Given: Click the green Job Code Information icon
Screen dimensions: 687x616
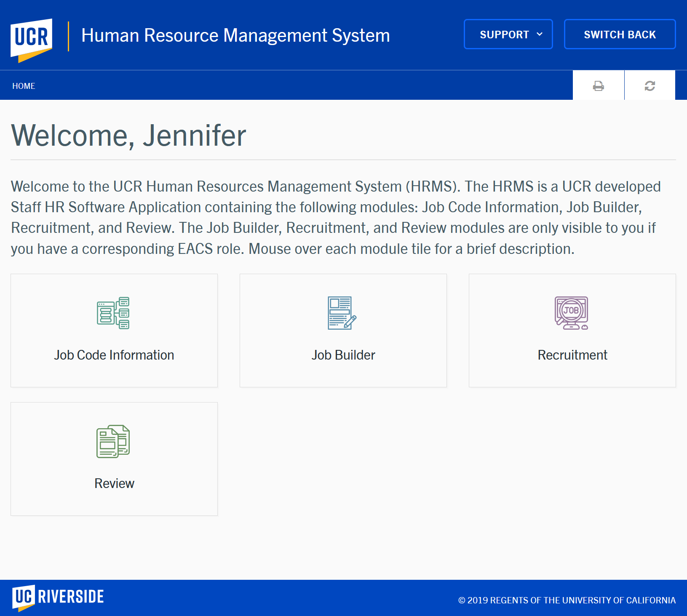Looking at the screenshot, I should (113, 313).
